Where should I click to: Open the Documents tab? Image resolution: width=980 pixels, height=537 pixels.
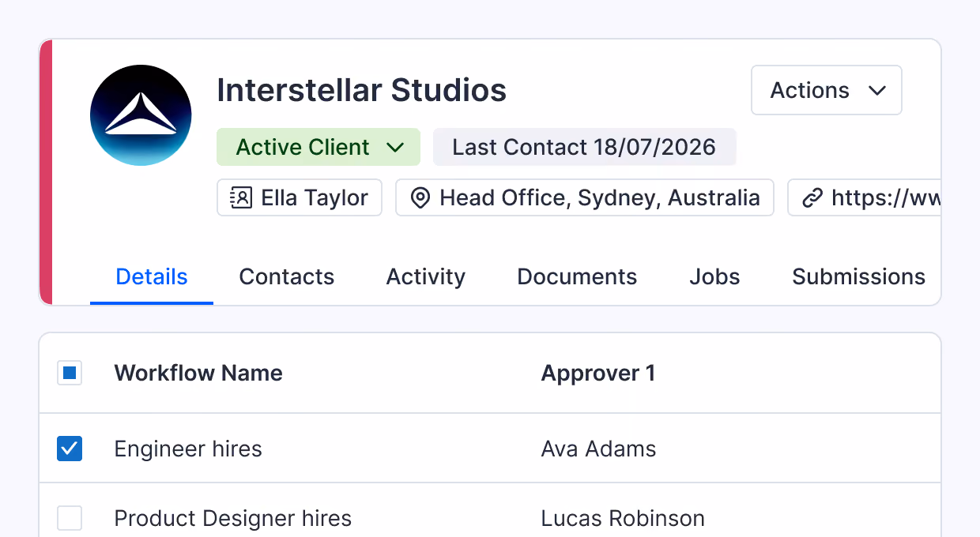tap(577, 277)
